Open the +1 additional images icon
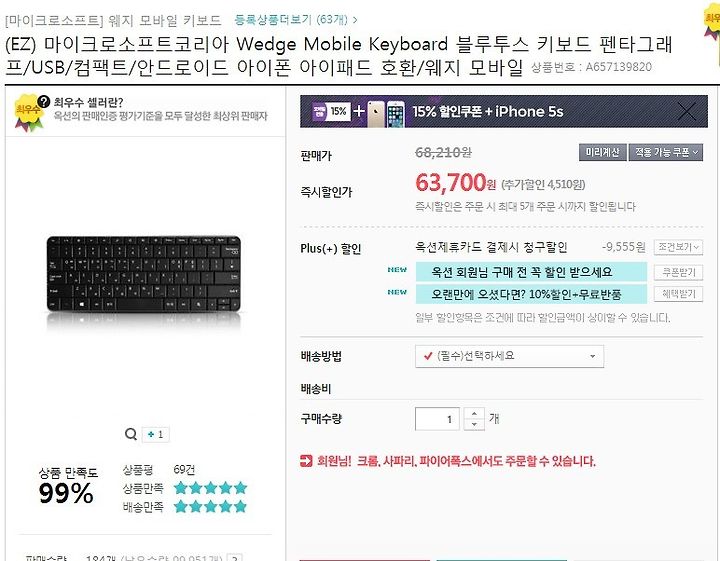 pyautogui.click(x=156, y=434)
